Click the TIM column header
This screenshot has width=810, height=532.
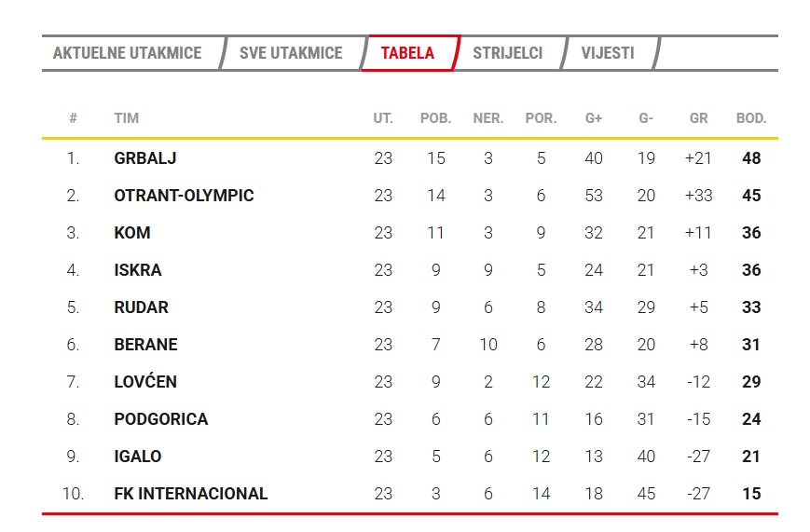click(127, 118)
